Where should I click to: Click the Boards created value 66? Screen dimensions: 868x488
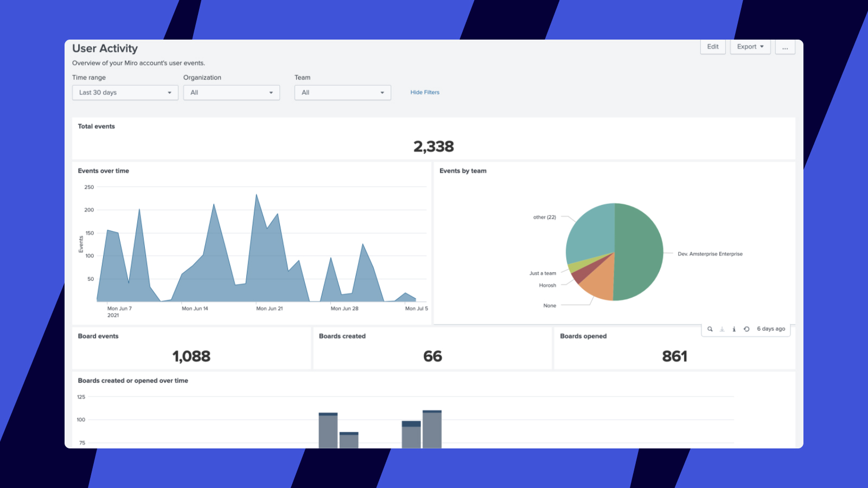[x=432, y=356]
